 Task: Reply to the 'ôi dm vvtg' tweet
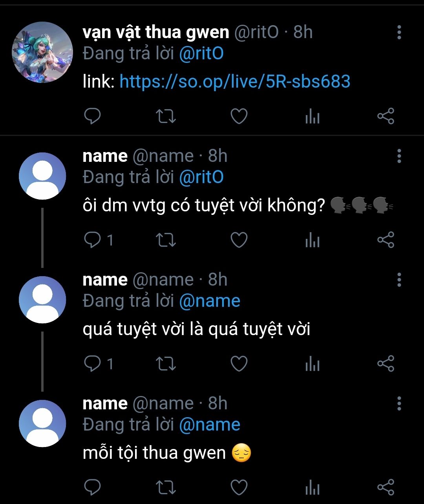click(x=93, y=240)
